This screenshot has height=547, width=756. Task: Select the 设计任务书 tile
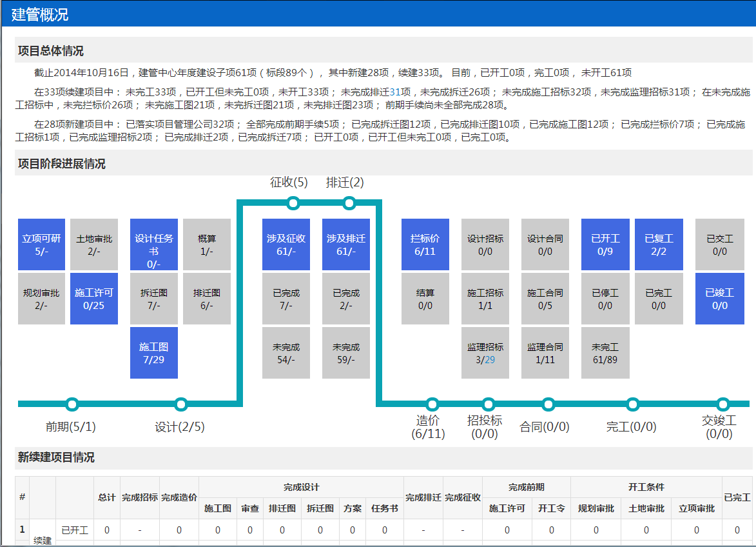coord(154,244)
